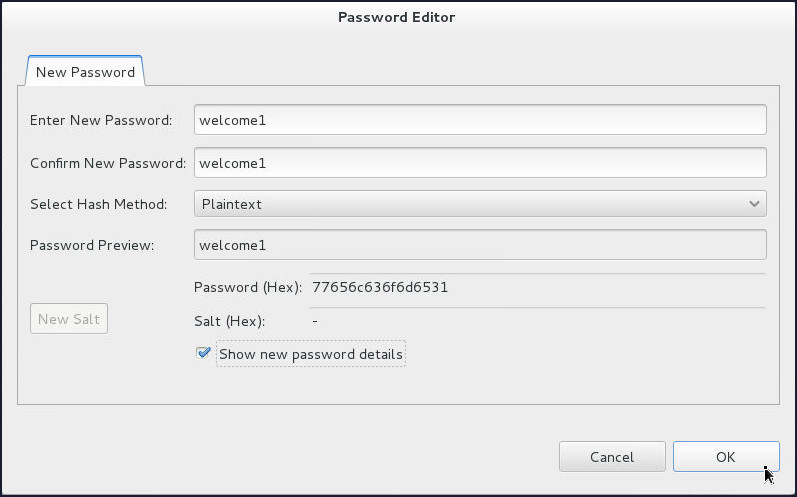Click the 'Enter New Password:' label
The image size is (797, 497).
point(101,120)
